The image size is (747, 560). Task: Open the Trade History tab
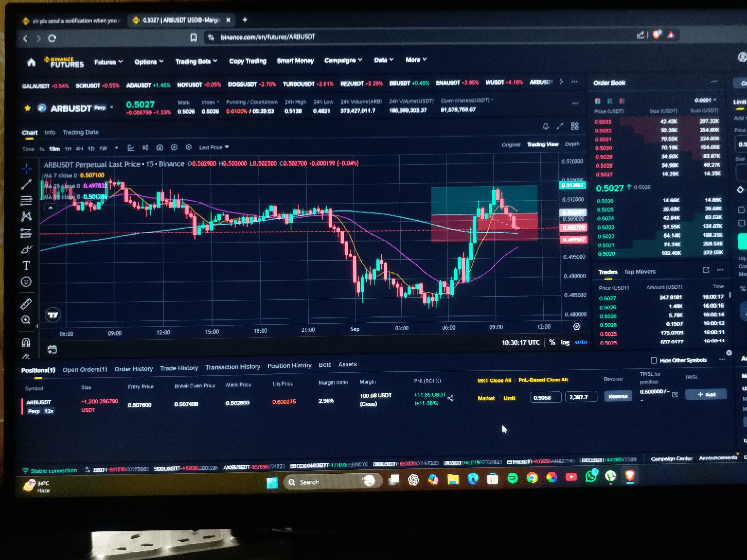(x=179, y=368)
